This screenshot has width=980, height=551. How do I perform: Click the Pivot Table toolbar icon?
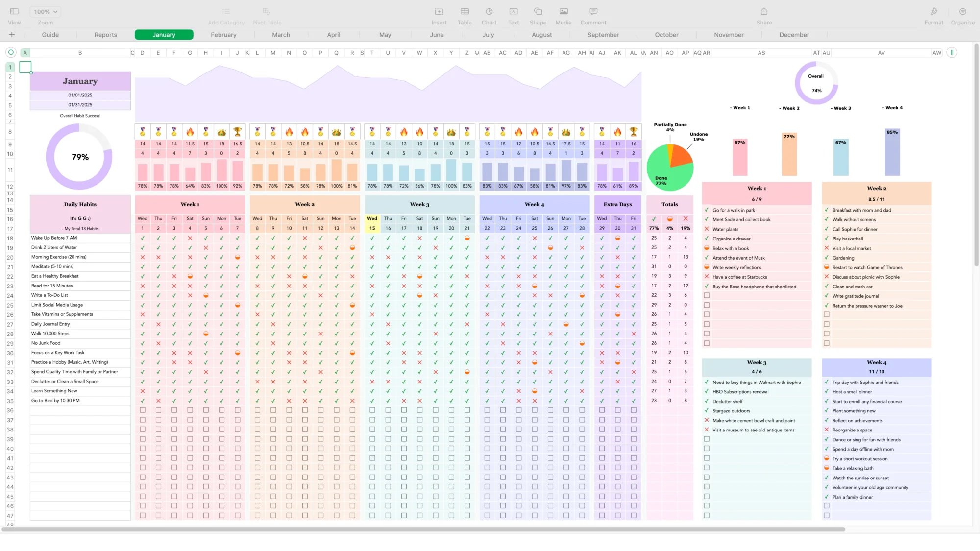267,11
